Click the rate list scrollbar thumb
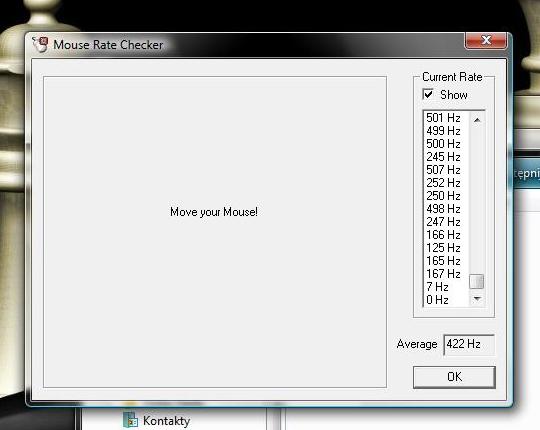 477,281
